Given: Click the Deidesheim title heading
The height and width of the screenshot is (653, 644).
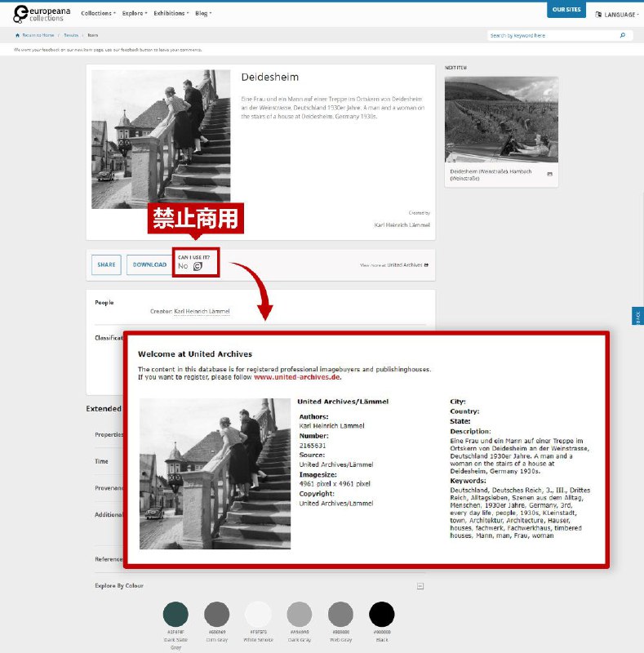Looking at the screenshot, I should [270, 77].
